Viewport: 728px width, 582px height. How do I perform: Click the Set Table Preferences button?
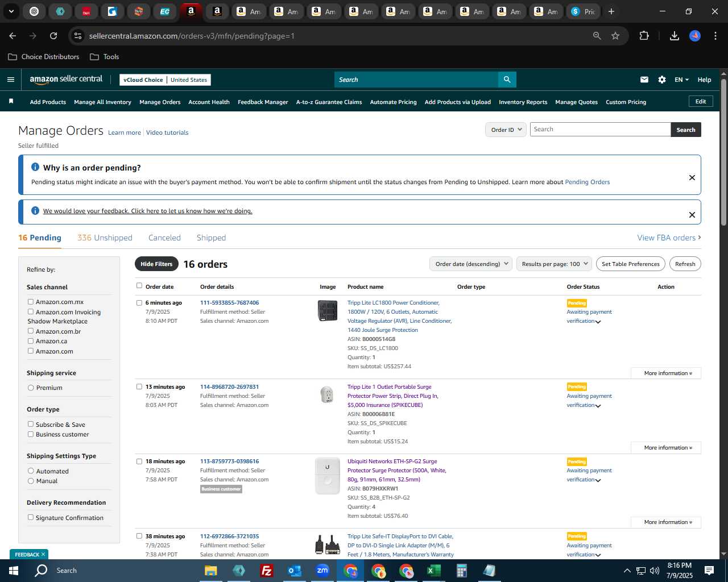click(631, 264)
